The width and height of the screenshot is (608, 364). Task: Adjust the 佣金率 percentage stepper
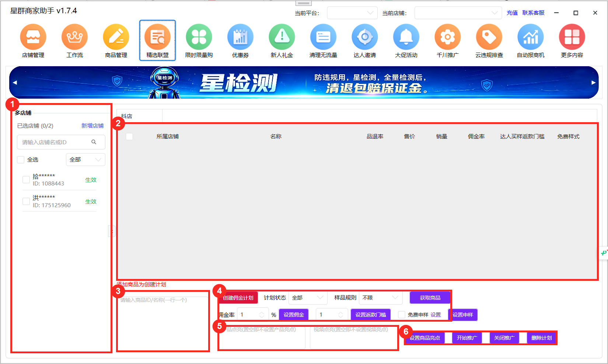click(262, 315)
